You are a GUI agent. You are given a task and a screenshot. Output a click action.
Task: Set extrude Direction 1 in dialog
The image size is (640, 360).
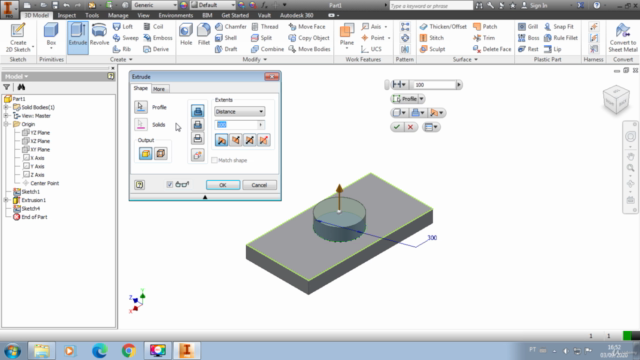click(222, 140)
